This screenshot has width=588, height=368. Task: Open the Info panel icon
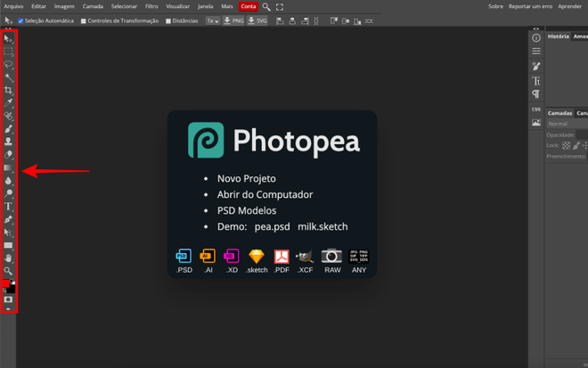[536, 38]
